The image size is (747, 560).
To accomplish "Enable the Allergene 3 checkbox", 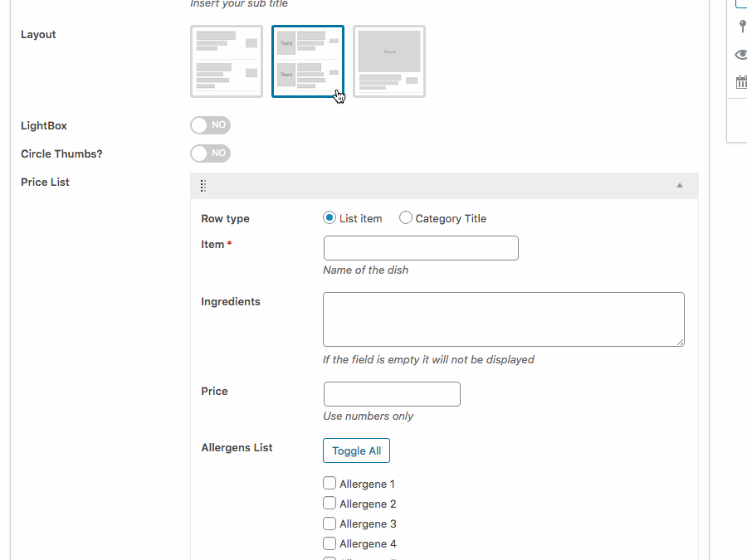I will coord(330,523).
